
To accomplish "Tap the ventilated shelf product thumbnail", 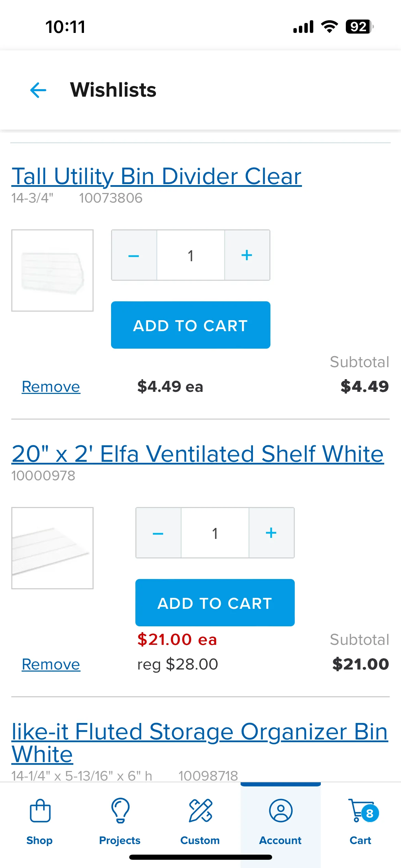I will 52,548.
